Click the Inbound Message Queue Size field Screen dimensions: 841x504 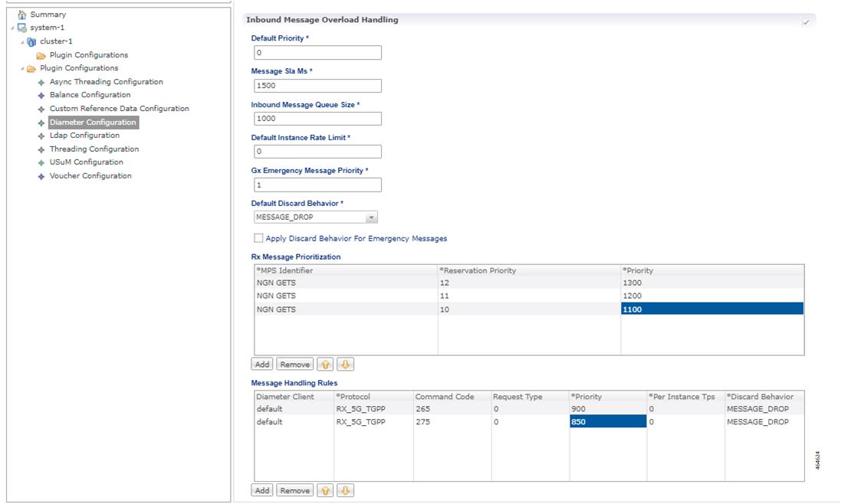(317, 119)
